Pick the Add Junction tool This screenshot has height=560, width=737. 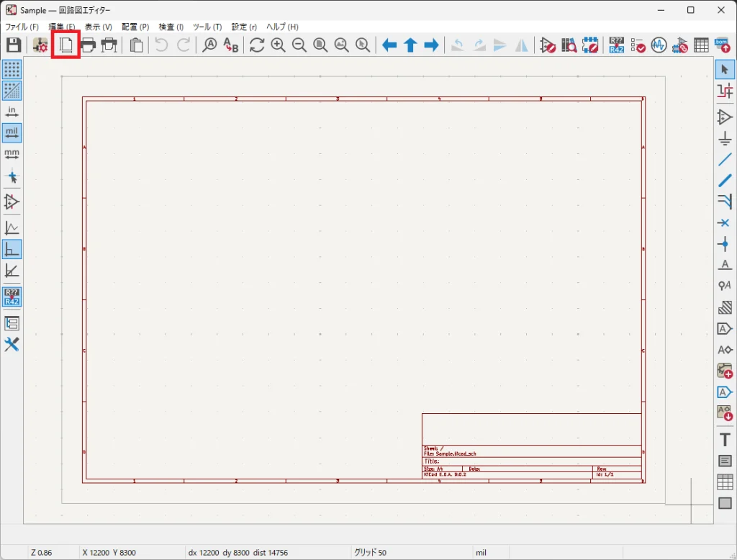pyautogui.click(x=725, y=244)
